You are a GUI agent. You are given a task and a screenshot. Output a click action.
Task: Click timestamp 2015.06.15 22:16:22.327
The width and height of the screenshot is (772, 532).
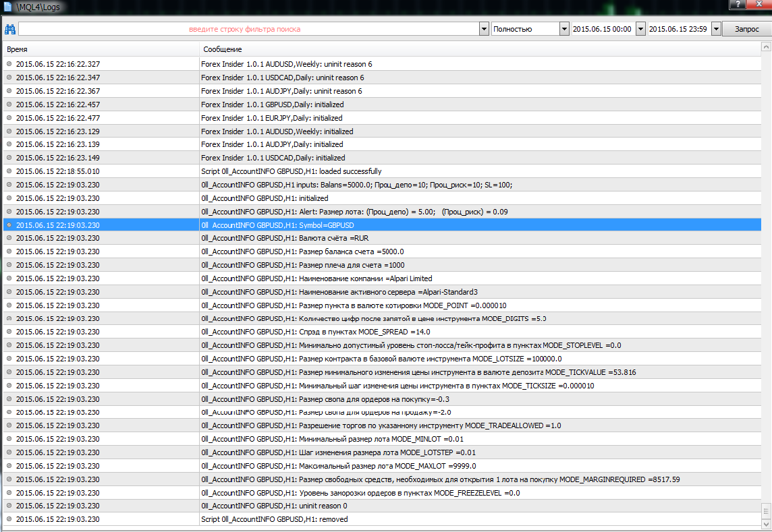(58, 64)
